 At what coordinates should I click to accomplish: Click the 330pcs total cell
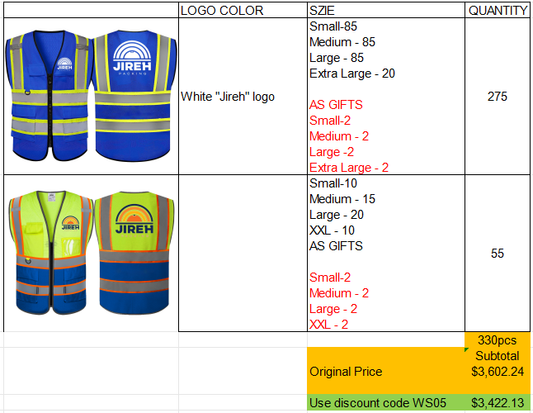[497, 340]
